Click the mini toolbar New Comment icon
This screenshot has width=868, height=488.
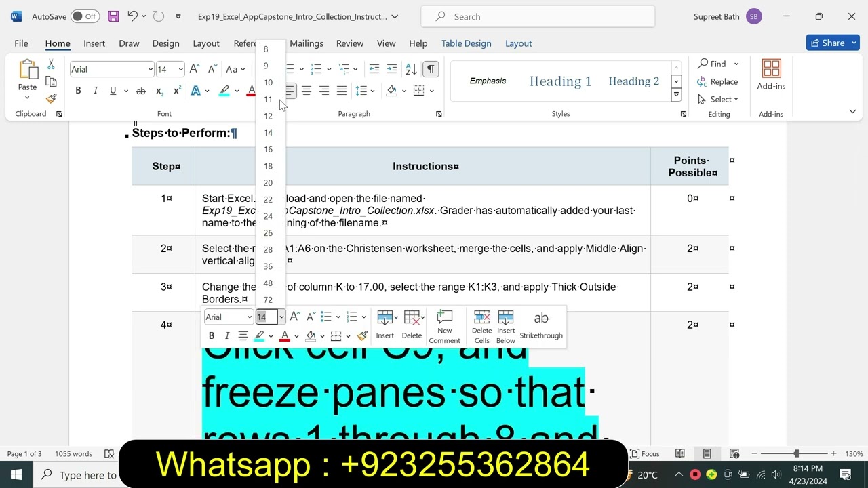coord(445,327)
